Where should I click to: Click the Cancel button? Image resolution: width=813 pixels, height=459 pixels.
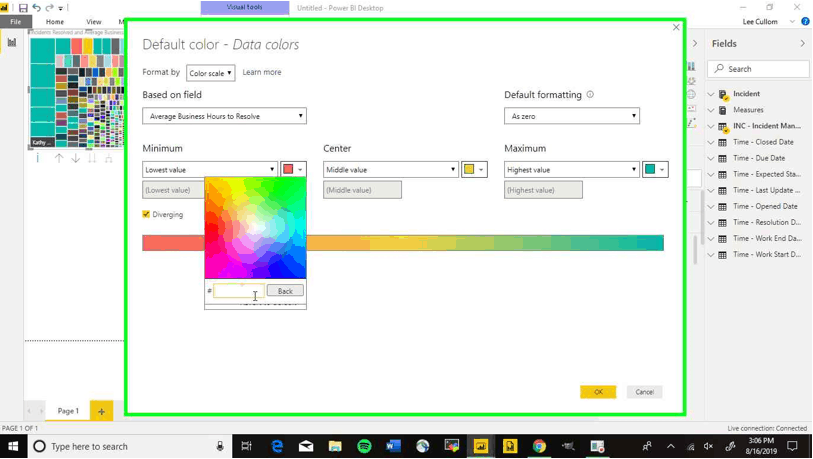(x=644, y=392)
